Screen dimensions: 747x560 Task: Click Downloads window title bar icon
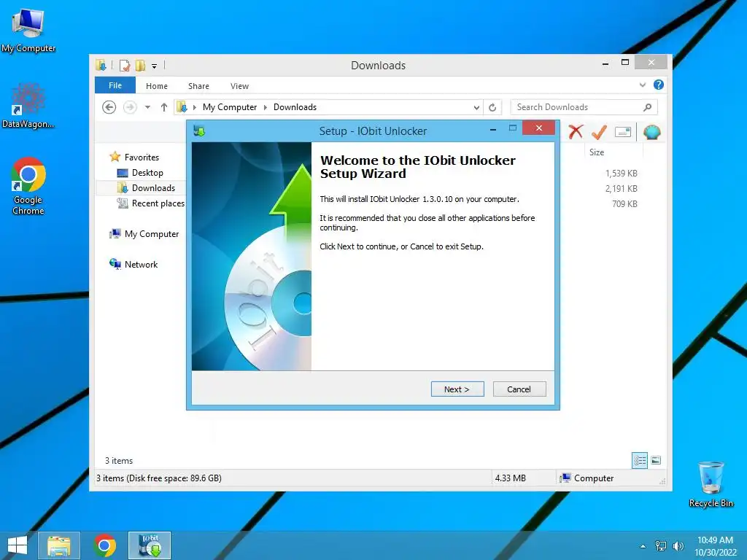(x=101, y=65)
